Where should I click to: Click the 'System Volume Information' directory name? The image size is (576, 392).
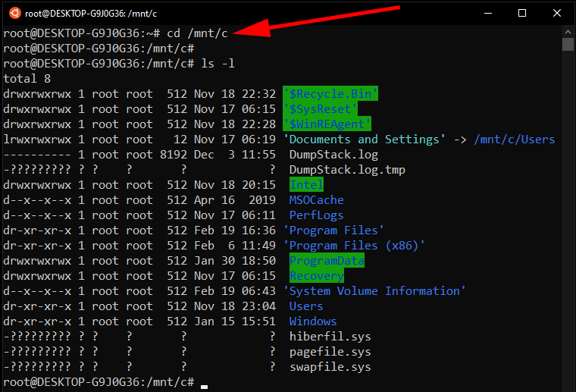pyautogui.click(x=374, y=291)
